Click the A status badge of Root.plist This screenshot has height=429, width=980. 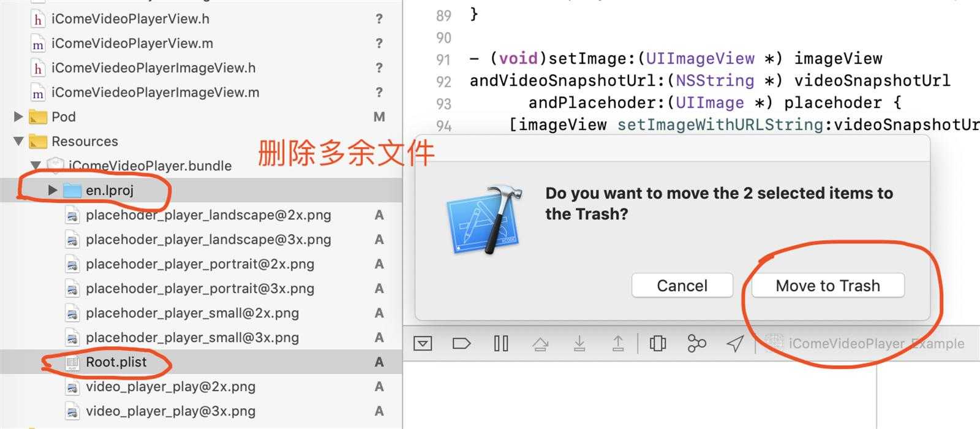pos(379,362)
